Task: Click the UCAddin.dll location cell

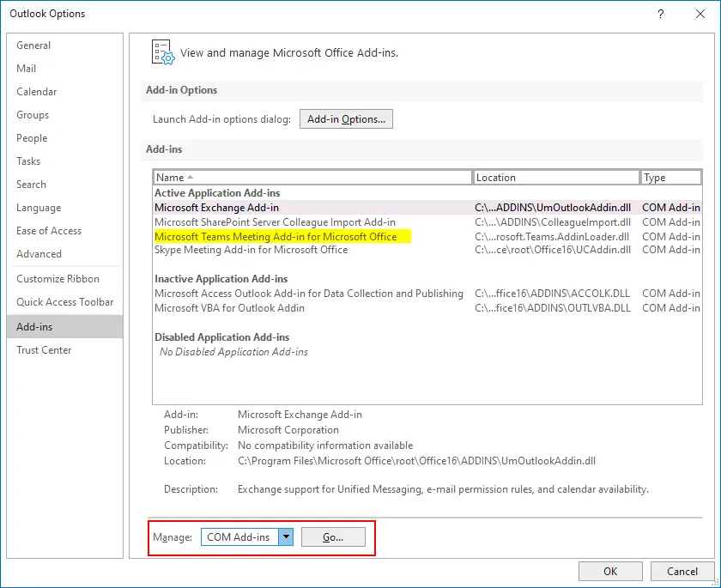Action: pyautogui.click(x=553, y=250)
